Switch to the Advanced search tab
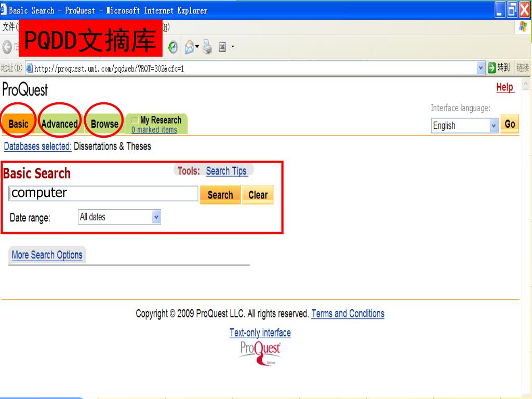The height and width of the screenshot is (399, 532). click(60, 124)
